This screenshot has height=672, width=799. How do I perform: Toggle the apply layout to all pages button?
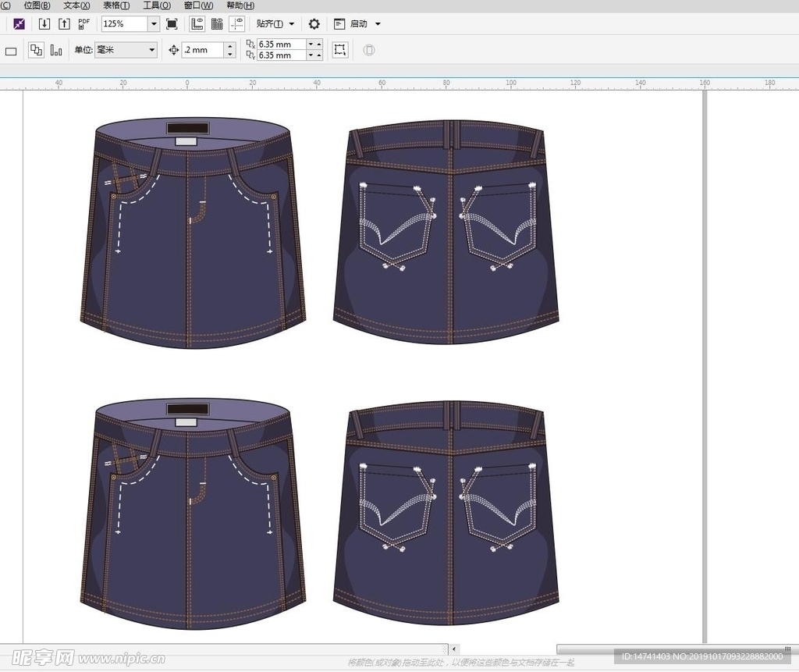tap(36, 50)
